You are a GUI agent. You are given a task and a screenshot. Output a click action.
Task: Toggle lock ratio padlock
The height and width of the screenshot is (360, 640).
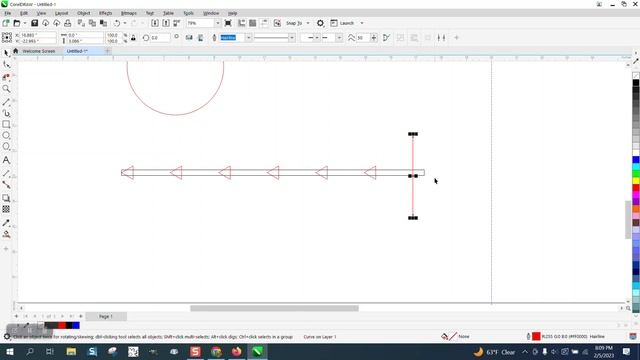[133, 38]
